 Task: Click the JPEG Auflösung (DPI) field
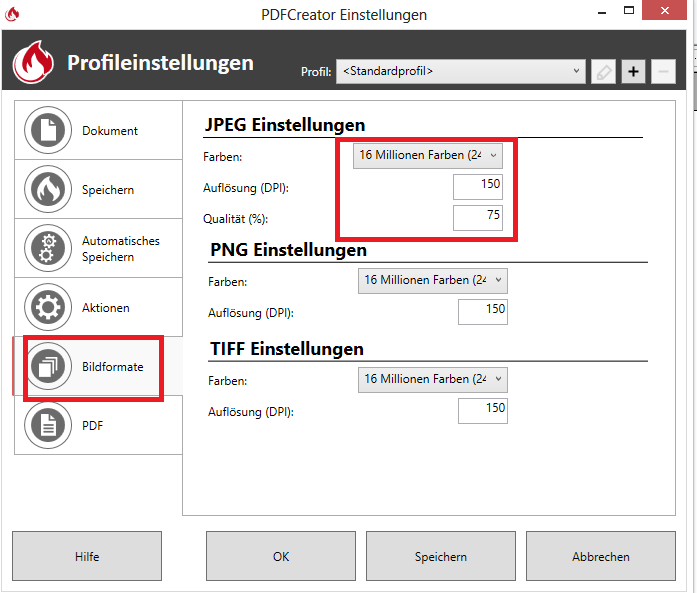(x=478, y=186)
